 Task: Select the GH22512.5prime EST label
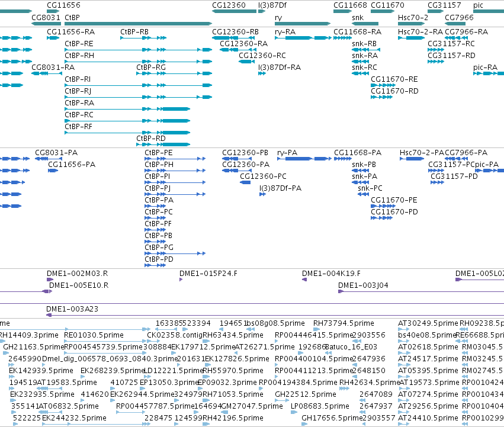[x=306, y=394]
